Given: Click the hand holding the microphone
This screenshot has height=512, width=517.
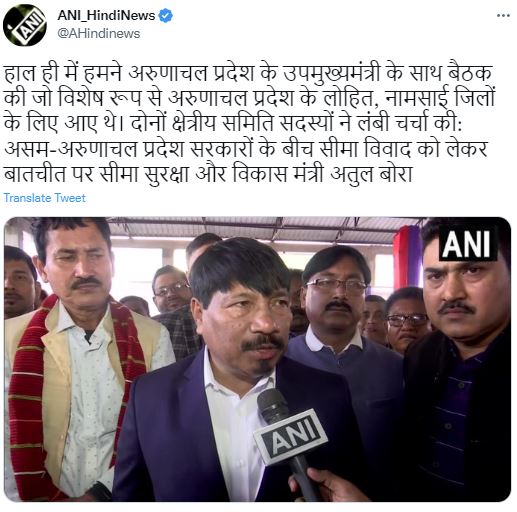Looking at the screenshot, I should point(328,485).
